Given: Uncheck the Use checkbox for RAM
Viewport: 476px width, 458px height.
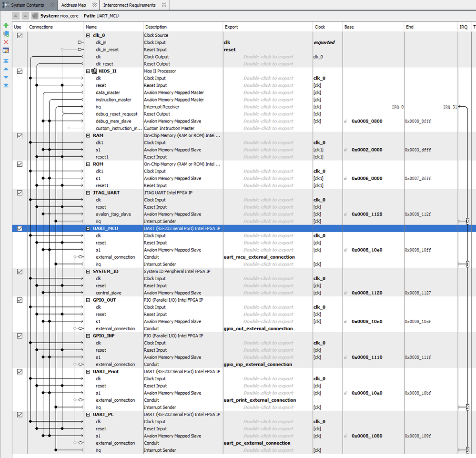Looking at the screenshot, I should (x=20, y=135).
